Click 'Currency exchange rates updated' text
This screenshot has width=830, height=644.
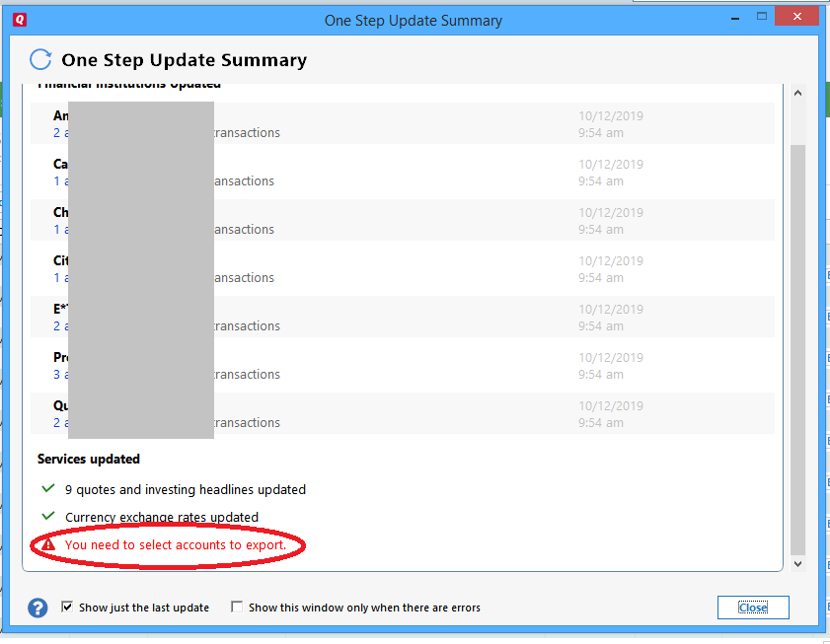[x=162, y=517]
